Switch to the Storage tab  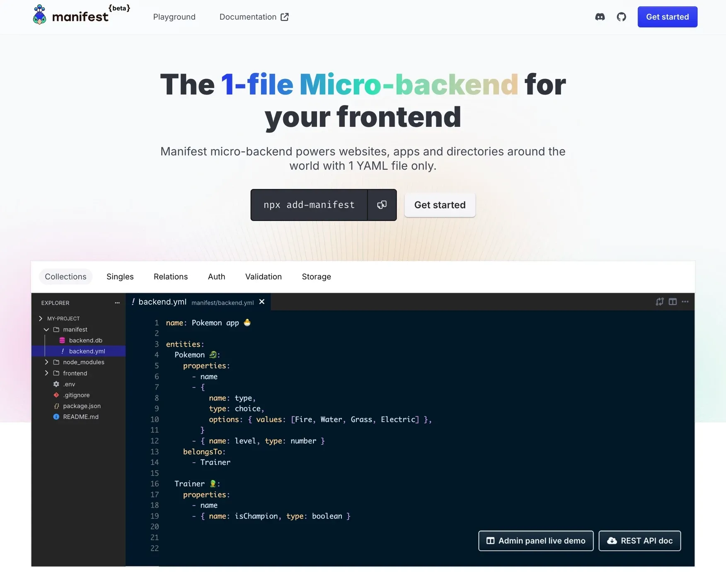click(x=316, y=276)
